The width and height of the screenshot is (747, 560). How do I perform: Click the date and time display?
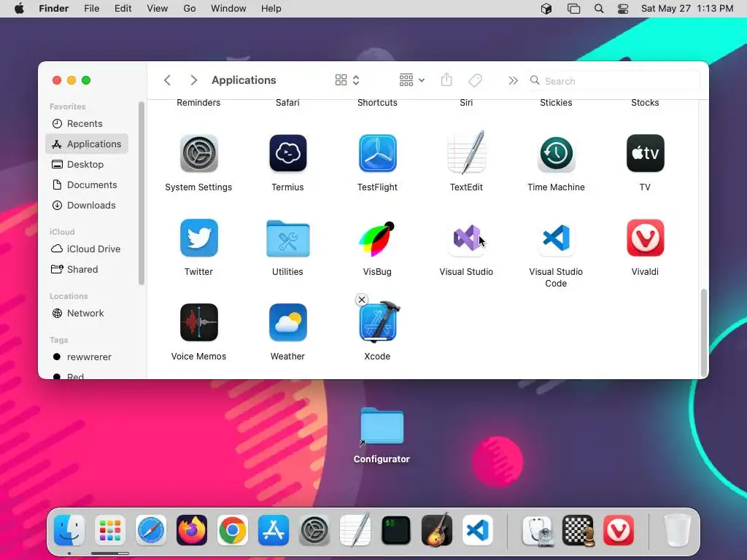click(687, 9)
